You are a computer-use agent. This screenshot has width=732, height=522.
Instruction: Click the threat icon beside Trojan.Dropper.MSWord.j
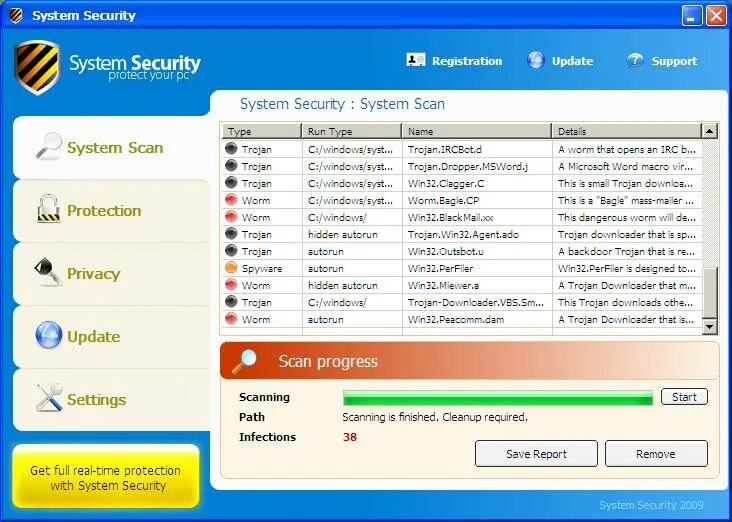click(x=231, y=165)
